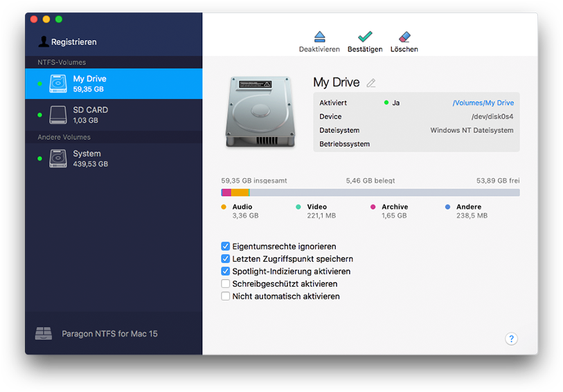
Task: Click the Bestätigen checkmark icon
Action: 365,37
